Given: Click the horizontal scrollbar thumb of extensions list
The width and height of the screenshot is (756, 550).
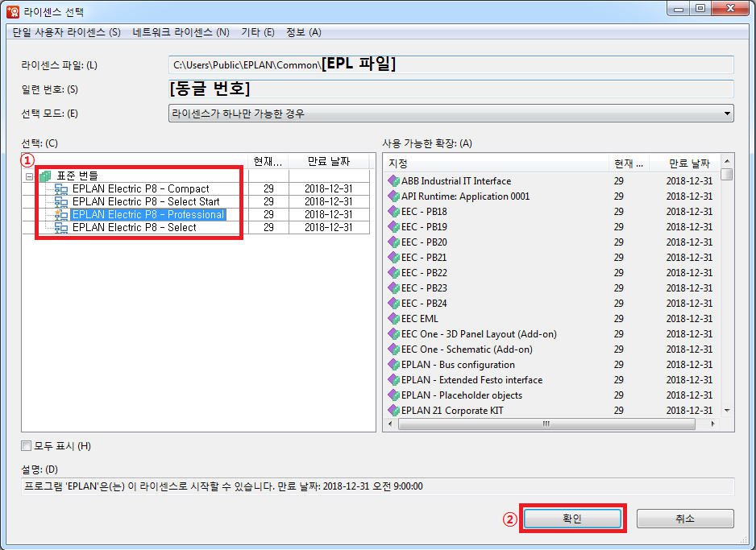Looking at the screenshot, I should tap(546, 424).
